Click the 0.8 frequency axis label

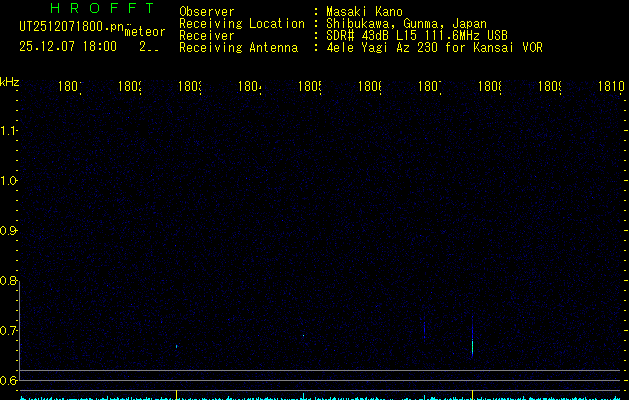pyautogui.click(x=9, y=281)
